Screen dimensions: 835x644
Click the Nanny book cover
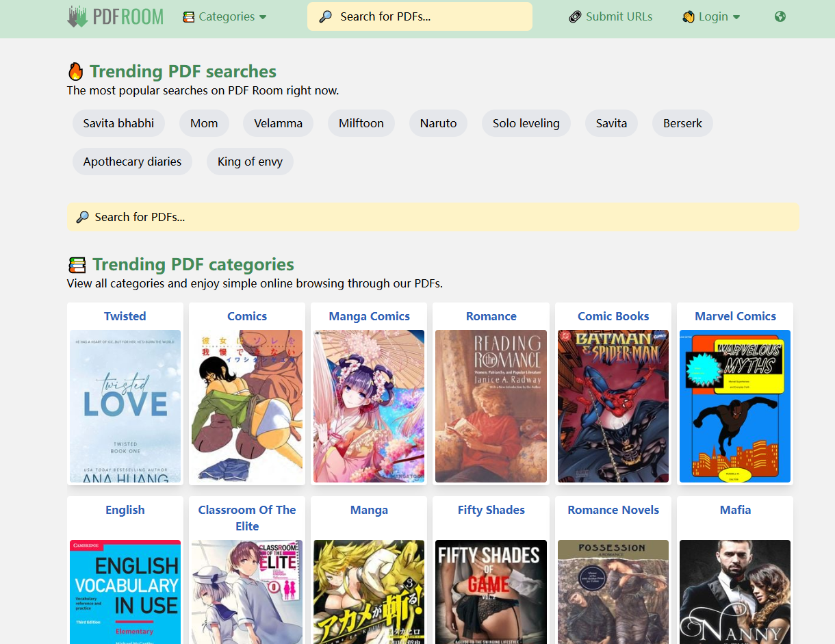pyautogui.click(x=735, y=592)
